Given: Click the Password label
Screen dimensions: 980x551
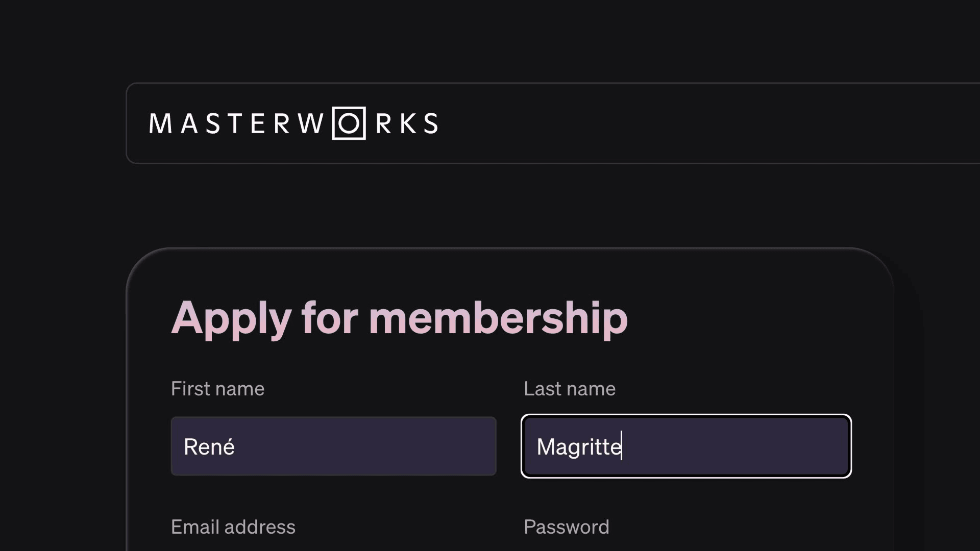Looking at the screenshot, I should [566, 527].
